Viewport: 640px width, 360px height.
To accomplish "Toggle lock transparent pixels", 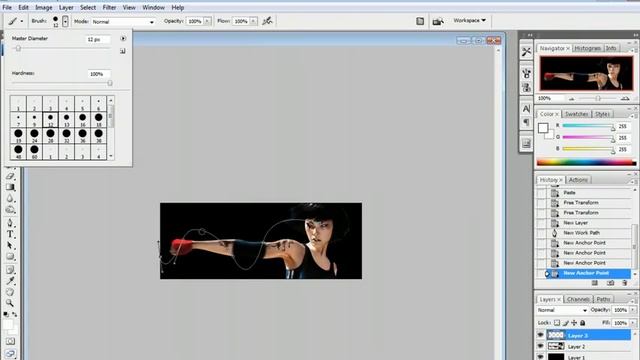I will pyautogui.click(x=557, y=323).
